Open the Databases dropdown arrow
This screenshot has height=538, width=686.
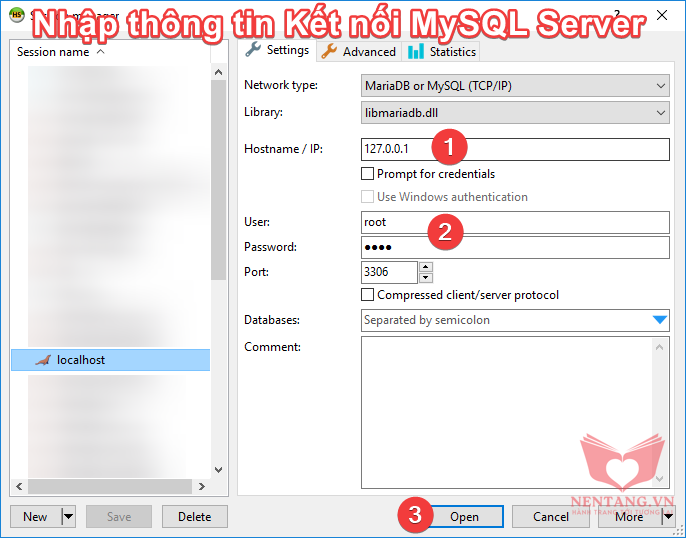click(x=658, y=320)
